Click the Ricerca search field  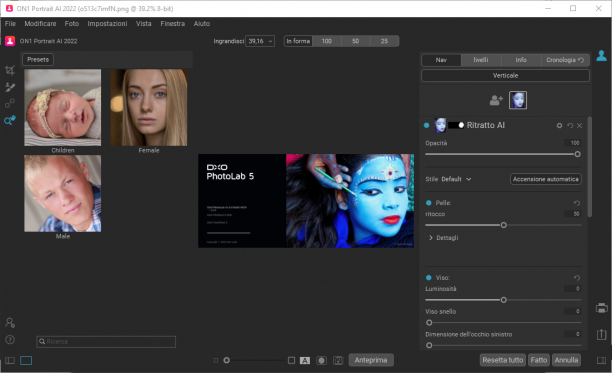pyautogui.click(x=106, y=342)
